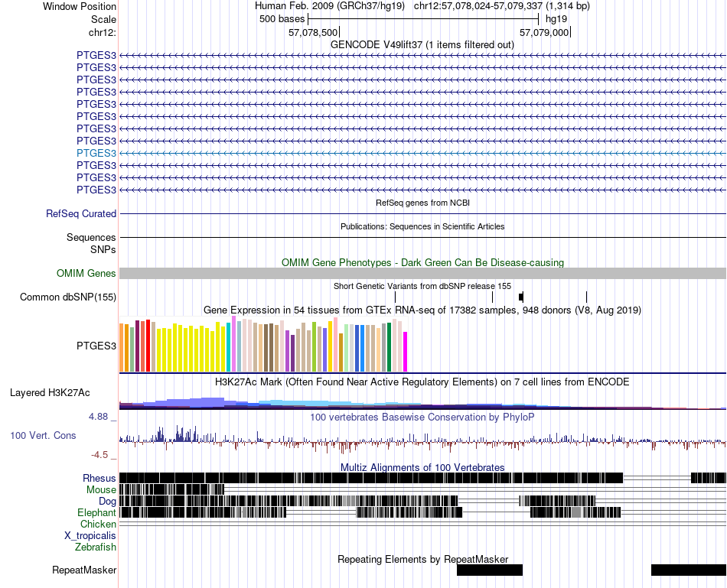This screenshot has height=588, width=727.
Task: Click the dark green bar in GTEx chart
Action: pos(390,347)
